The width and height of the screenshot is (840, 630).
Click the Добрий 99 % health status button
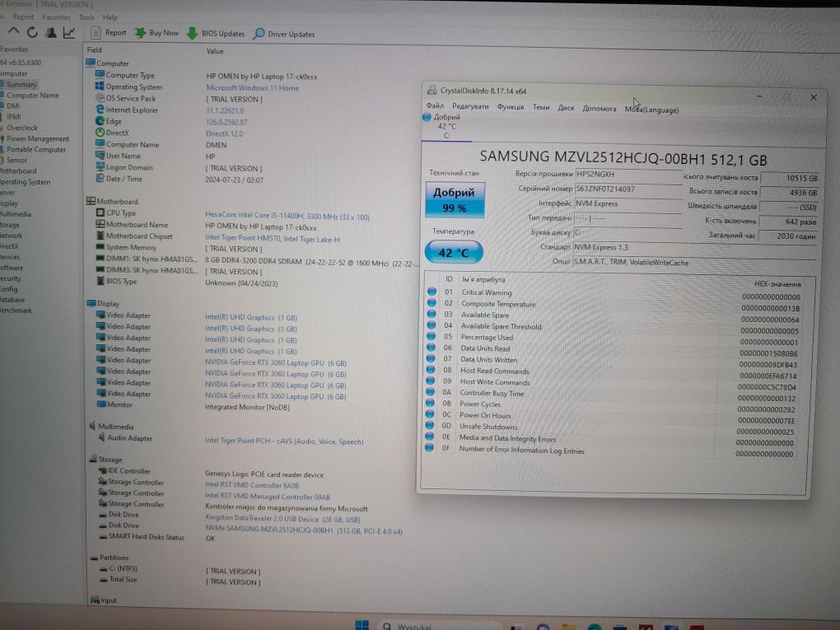(455, 200)
